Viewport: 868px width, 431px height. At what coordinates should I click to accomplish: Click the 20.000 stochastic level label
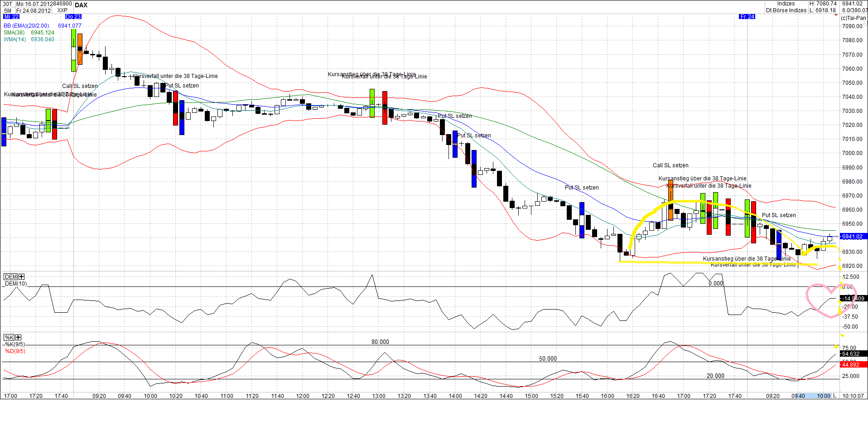715,376
